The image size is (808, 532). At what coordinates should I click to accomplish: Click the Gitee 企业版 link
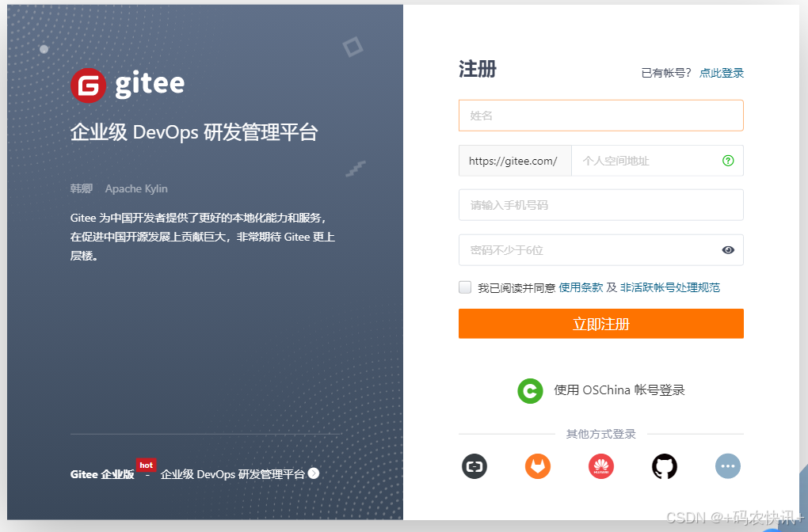tap(102, 474)
